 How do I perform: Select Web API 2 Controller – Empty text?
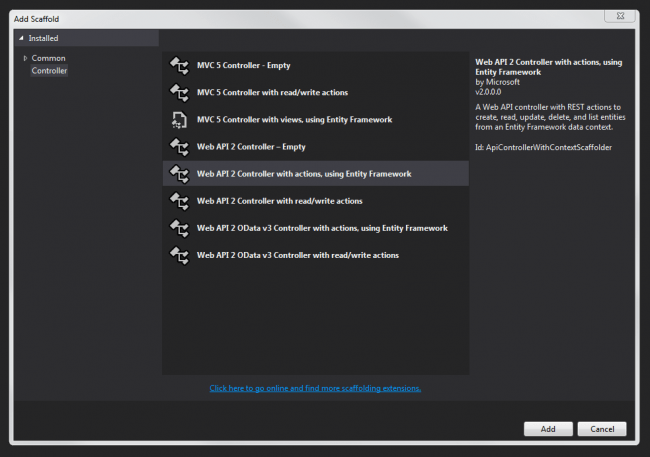click(x=251, y=147)
